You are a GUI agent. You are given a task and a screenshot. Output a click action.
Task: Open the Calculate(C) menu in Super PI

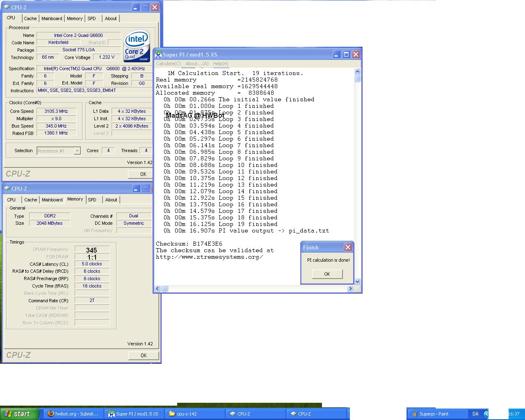(x=168, y=64)
